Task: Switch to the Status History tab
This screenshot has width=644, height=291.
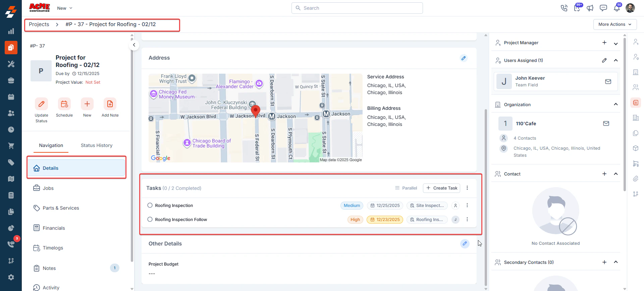Action: 97,145
